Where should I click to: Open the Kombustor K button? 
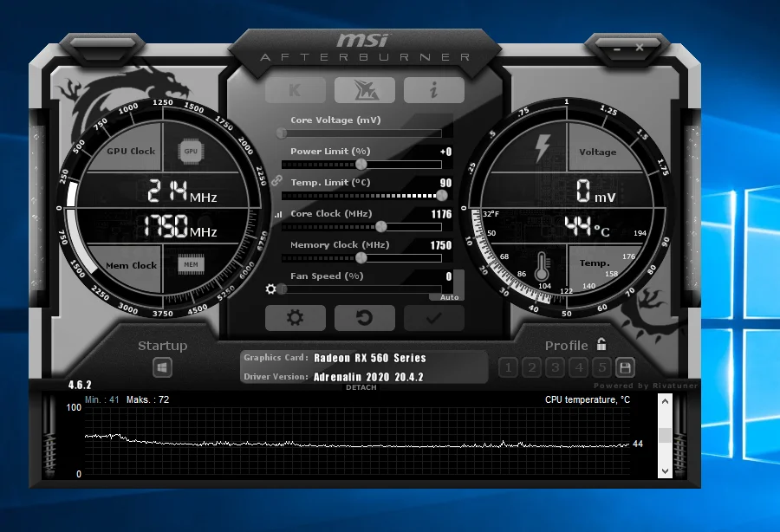(295, 90)
